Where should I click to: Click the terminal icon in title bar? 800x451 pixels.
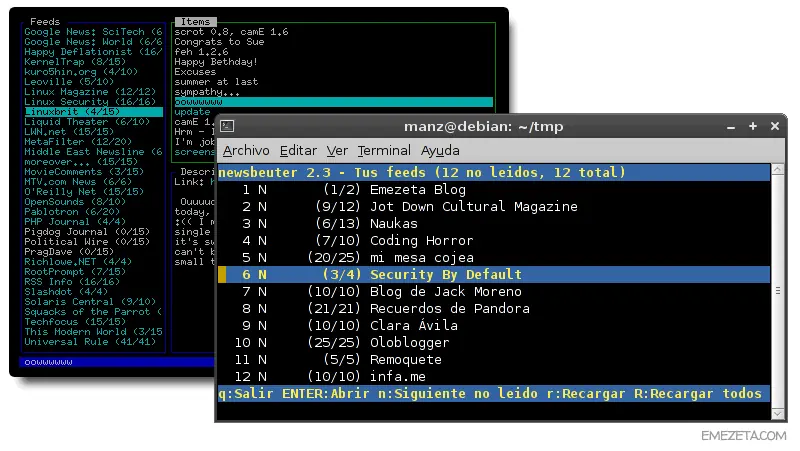[227, 126]
